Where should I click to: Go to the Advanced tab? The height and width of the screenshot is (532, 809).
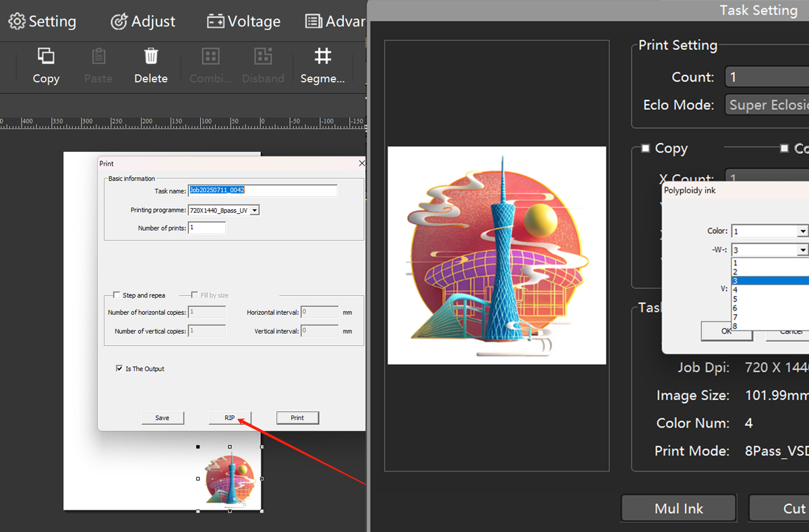(x=335, y=22)
